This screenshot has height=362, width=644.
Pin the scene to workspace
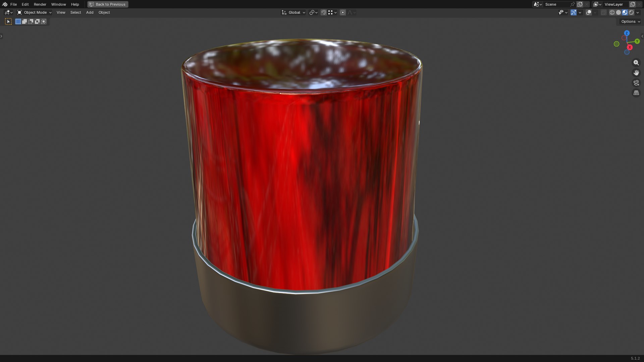573,4
